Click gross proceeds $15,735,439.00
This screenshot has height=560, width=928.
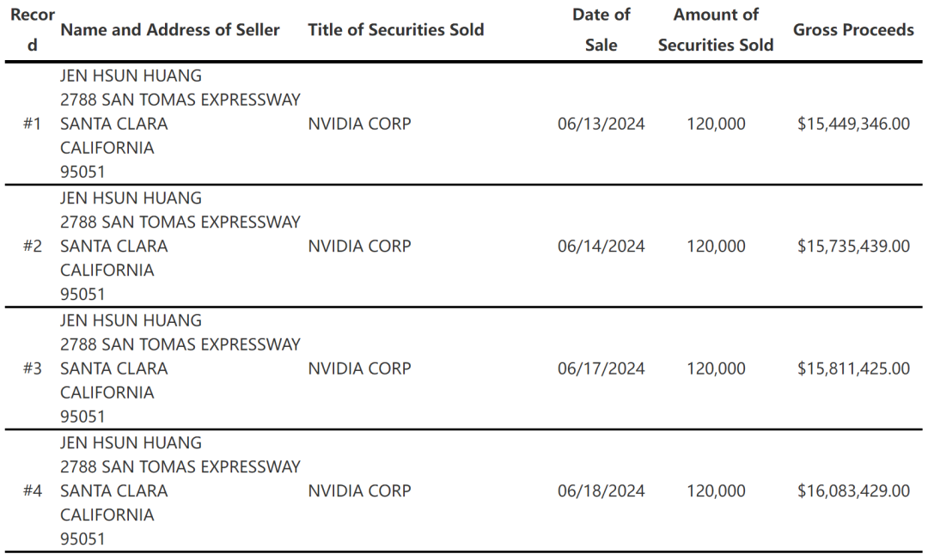(853, 247)
